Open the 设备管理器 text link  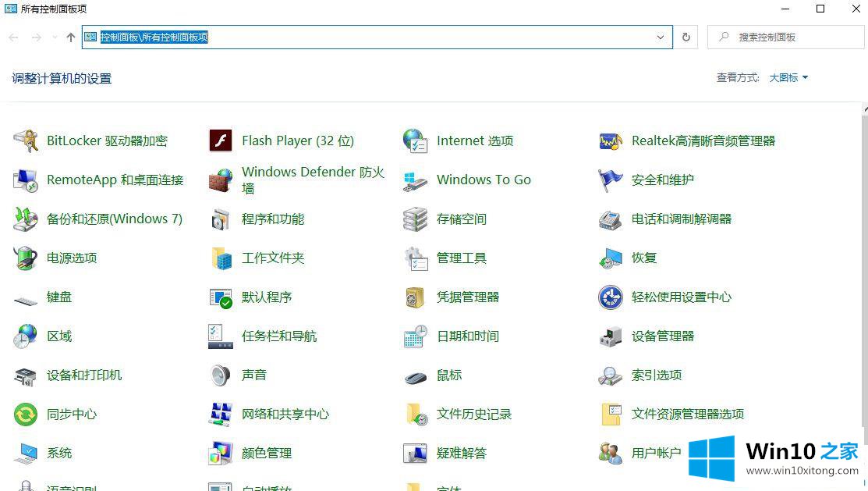[x=663, y=336]
